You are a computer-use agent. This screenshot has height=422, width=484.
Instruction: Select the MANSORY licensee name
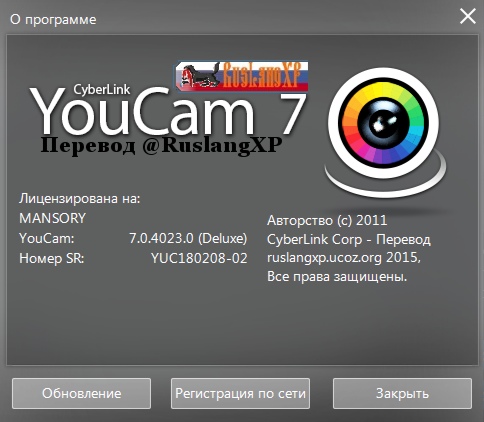[x=52, y=218]
